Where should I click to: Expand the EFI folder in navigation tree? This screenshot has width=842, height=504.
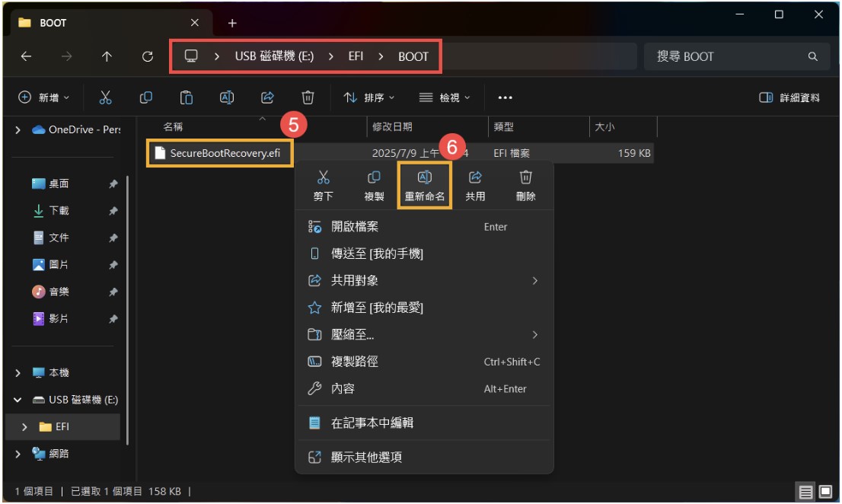(24, 427)
